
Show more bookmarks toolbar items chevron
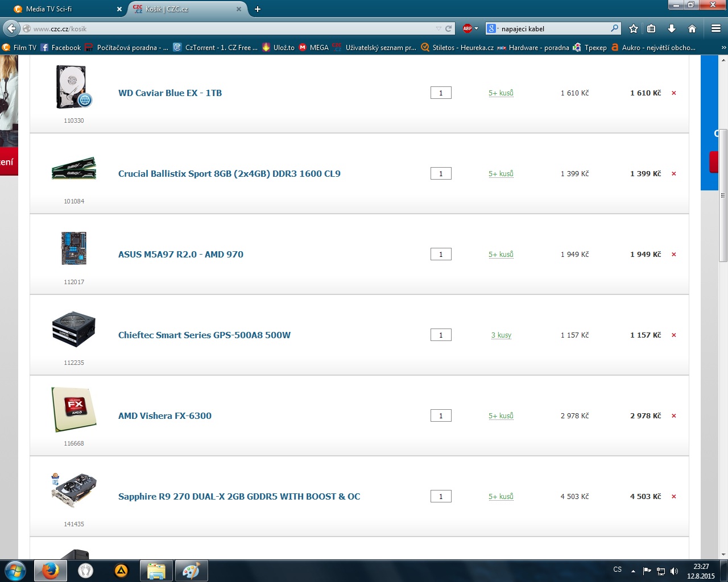click(723, 48)
